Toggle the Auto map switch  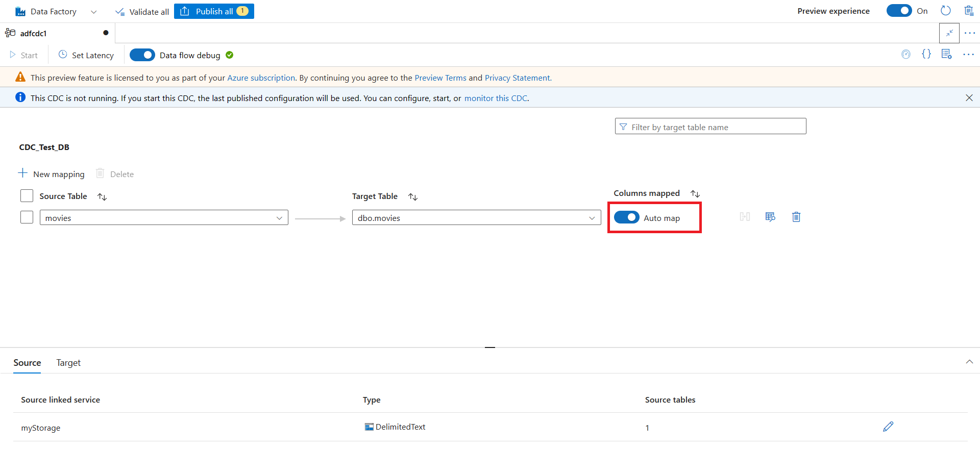pyautogui.click(x=627, y=217)
